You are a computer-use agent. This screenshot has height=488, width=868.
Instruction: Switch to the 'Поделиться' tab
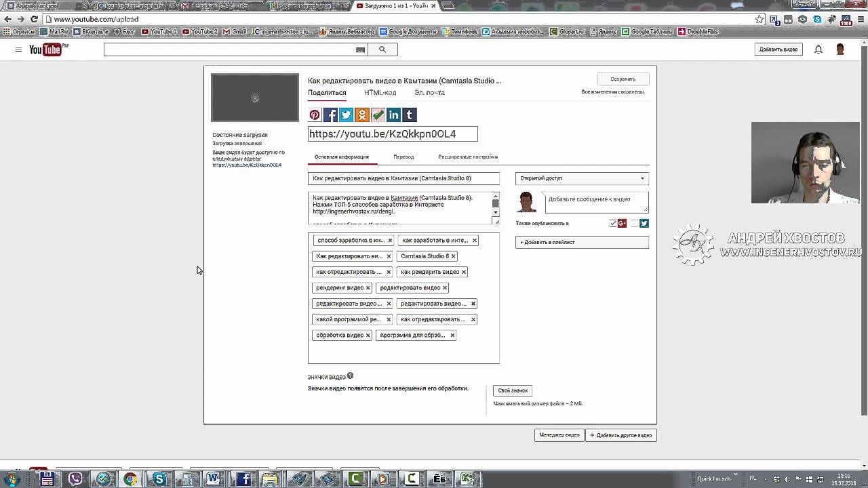pos(327,93)
